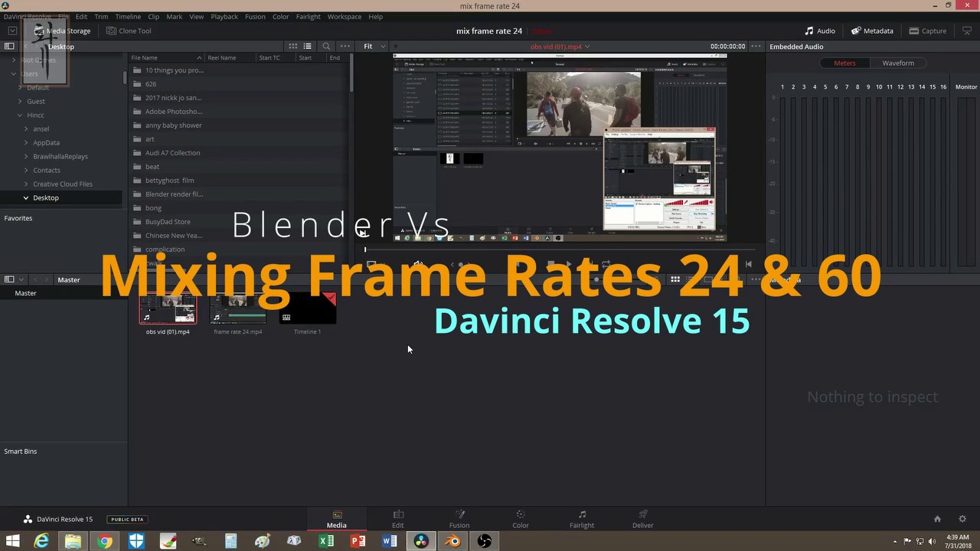Image resolution: width=980 pixels, height=551 pixels.
Task: Go to the Deliver page
Action: tap(643, 520)
